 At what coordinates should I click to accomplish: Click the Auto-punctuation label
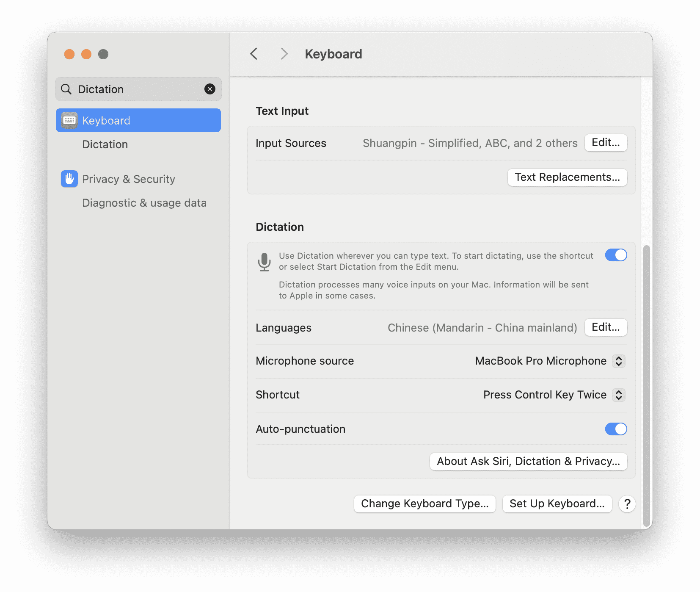300,429
